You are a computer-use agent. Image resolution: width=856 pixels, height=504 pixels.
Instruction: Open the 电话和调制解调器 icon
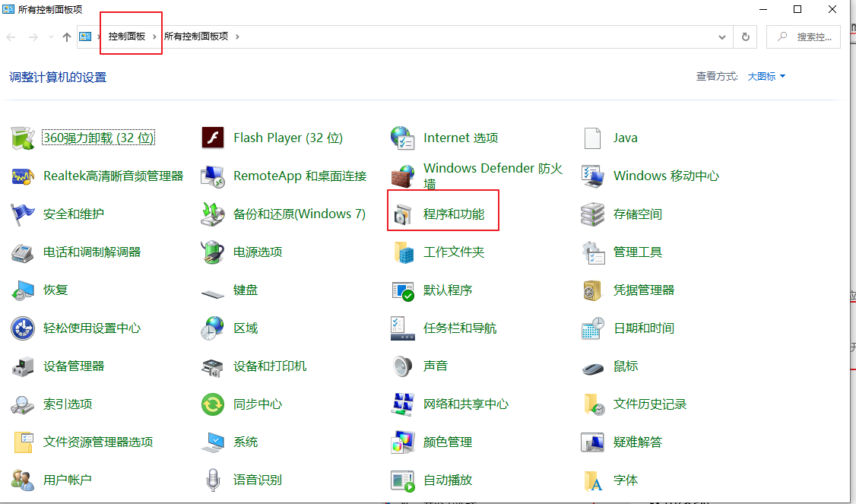[23, 252]
